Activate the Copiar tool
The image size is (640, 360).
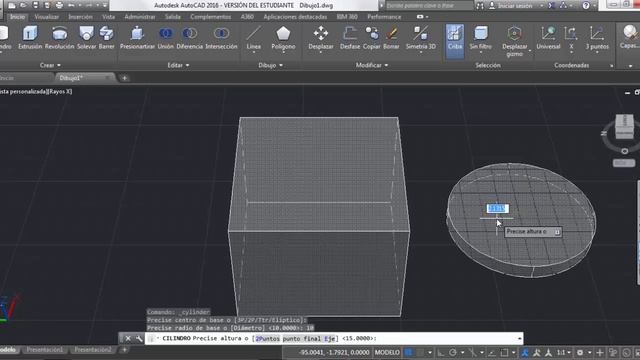coord(371,38)
